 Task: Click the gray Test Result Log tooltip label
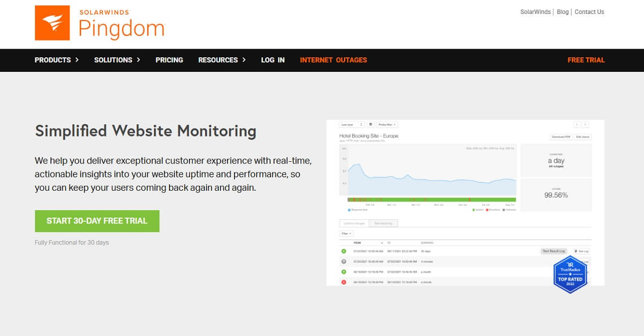point(554,251)
